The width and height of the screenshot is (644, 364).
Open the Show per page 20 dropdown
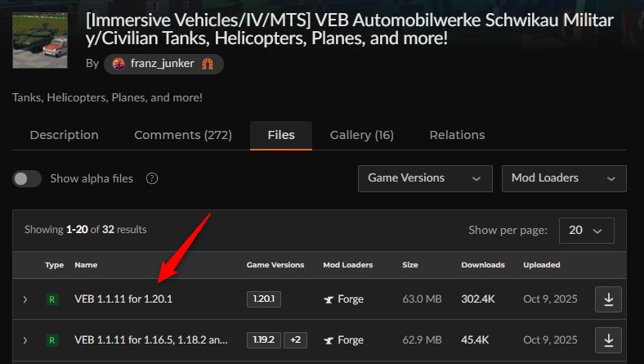(x=587, y=231)
